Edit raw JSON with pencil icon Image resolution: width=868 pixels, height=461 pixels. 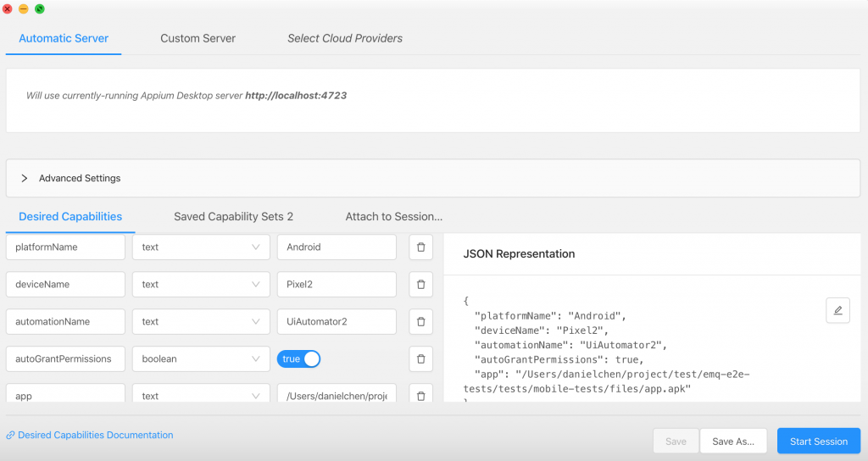point(837,310)
